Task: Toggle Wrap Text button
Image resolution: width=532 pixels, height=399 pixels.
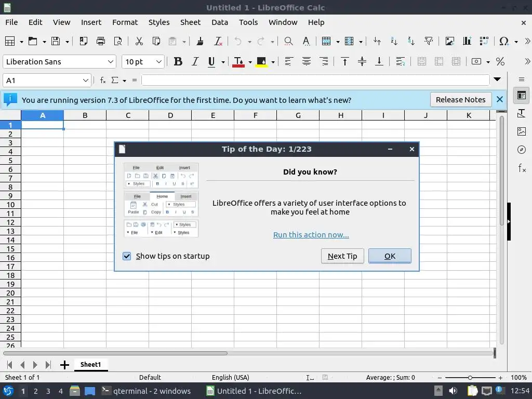Action: 401,61
